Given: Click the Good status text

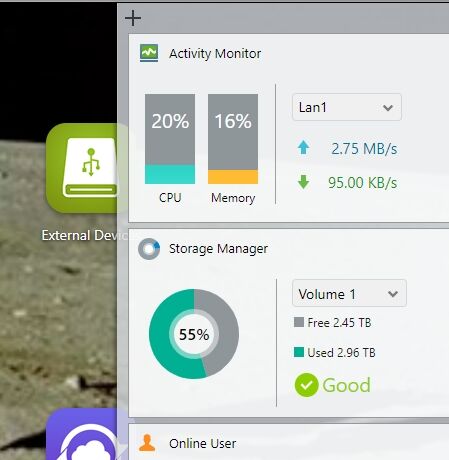Looking at the screenshot, I should click(x=346, y=385).
